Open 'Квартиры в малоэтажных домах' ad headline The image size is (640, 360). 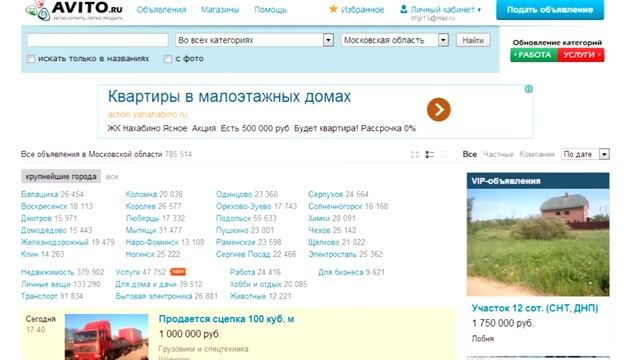point(229,97)
